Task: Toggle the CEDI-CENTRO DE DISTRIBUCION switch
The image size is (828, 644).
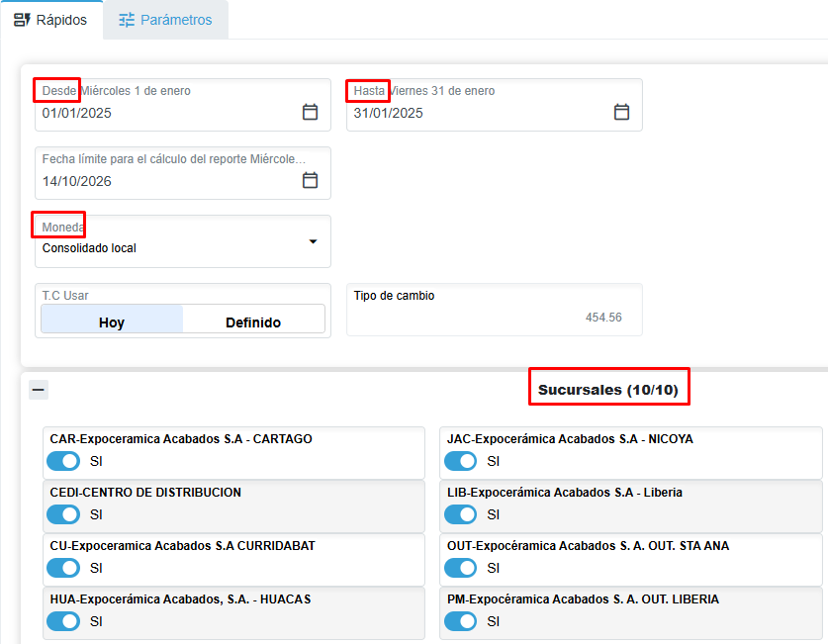Action: pyautogui.click(x=63, y=514)
